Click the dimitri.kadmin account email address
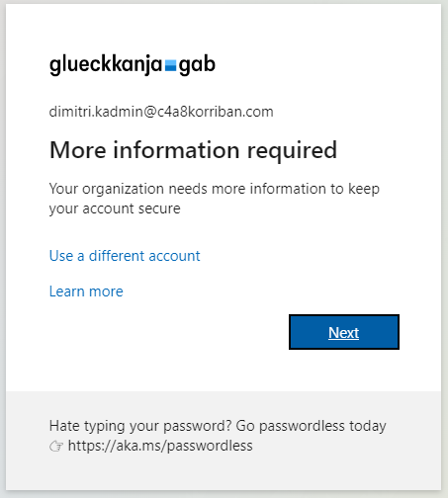This screenshot has width=448, height=498. pyautogui.click(x=161, y=112)
